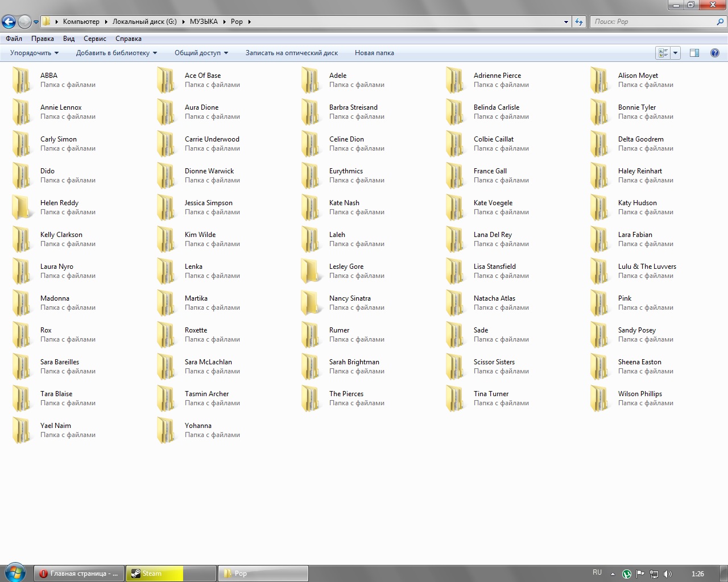
Task: Click the Katy Hudson folder name
Action: coord(637,203)
